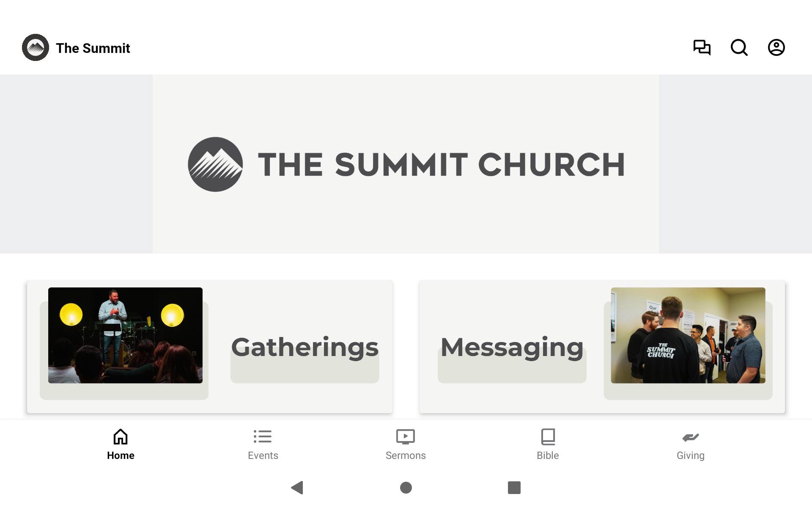Switch to the Sermons tab label
This screenshot has width=812, height=508.
(x=405, y=456)
